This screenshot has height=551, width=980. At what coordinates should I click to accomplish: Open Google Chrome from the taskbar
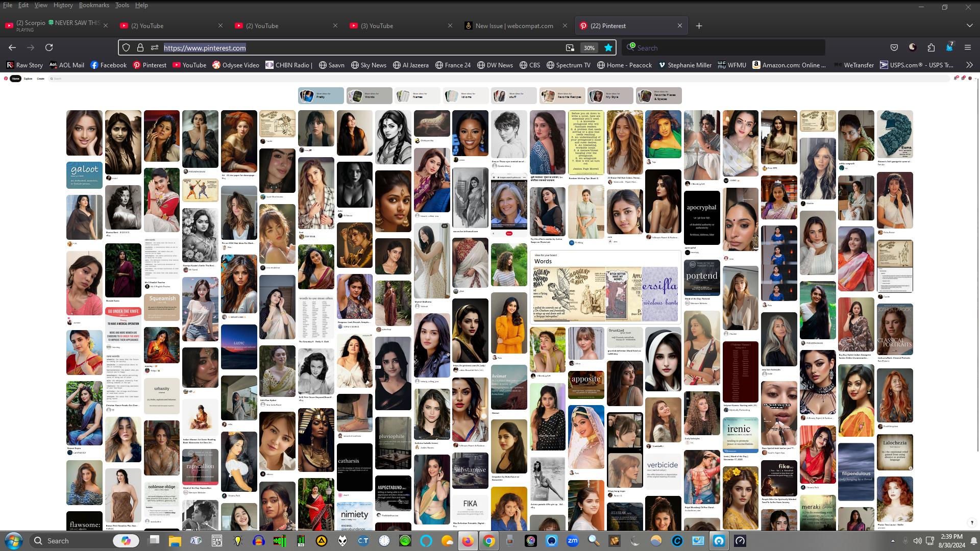(489, 540)
